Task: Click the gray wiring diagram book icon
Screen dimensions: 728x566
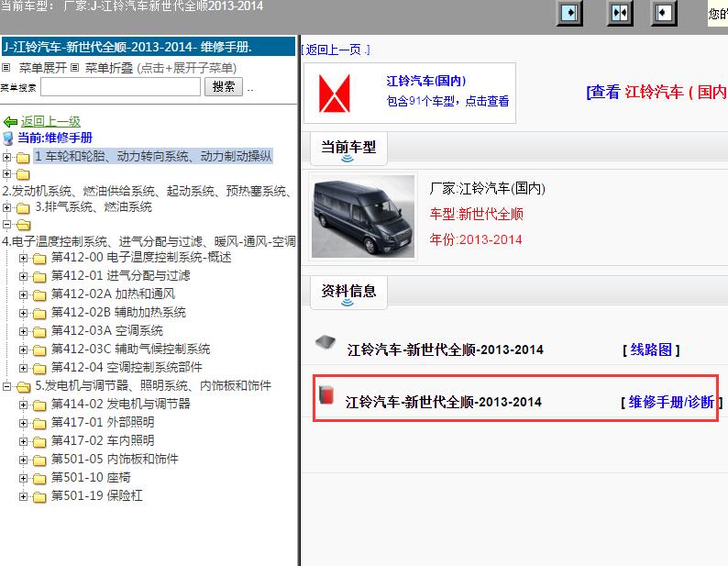Action: pyautogui.click(x=325, y=342)
